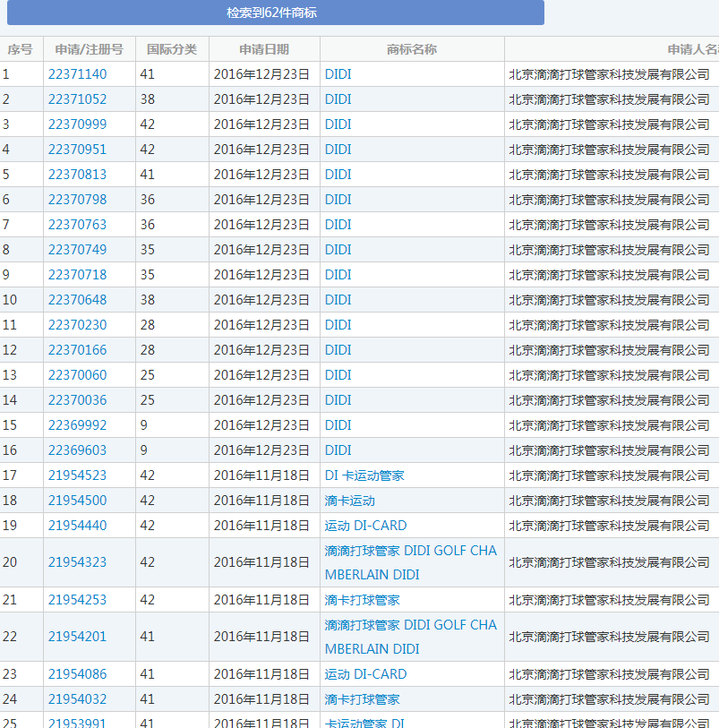Open registration number 22369603
Screen dimensions: 719x728
(x=78, y=450)
